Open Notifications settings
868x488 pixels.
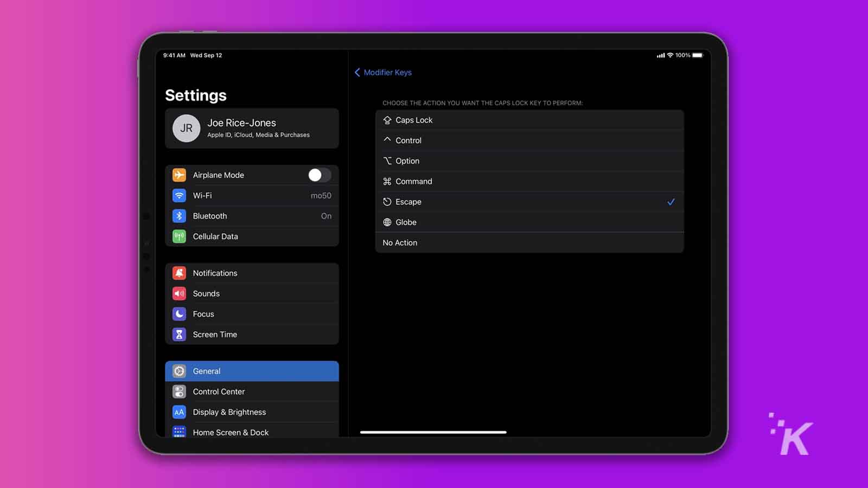tap(252, 273)
